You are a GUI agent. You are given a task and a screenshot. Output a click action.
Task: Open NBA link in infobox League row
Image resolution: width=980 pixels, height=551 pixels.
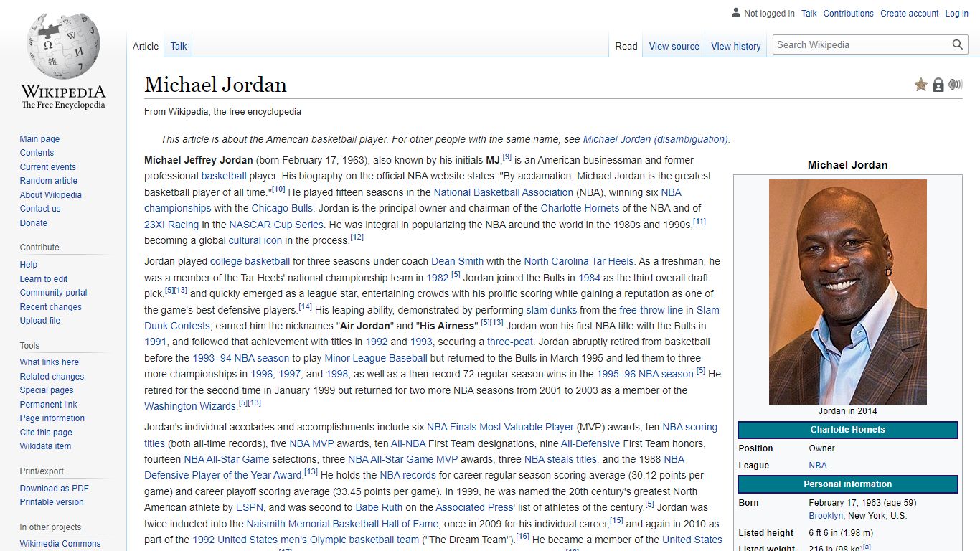(x=818, y=466)
